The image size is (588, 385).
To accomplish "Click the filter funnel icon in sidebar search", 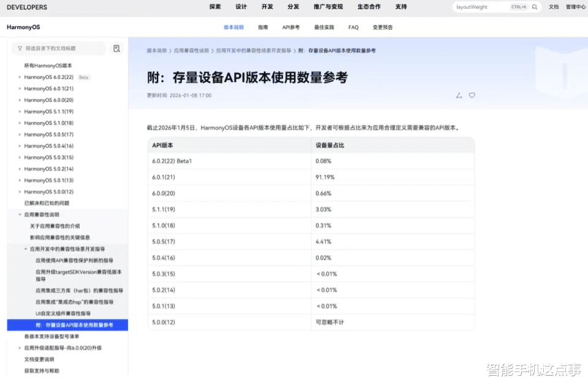I will (x=20, y=48).
